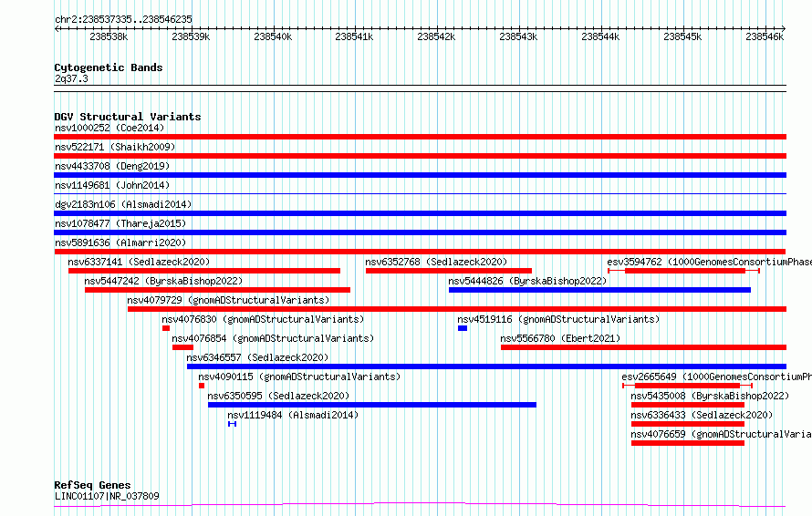812x516 pixels.
Task: Click the tiny red nsv4090115 marker
Action: (x=202, y=386)
